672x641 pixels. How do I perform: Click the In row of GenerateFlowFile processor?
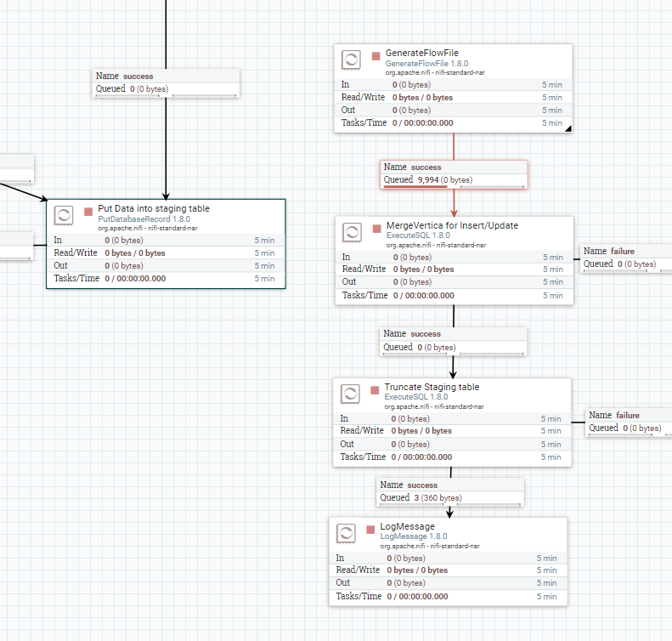click(453, 85)
